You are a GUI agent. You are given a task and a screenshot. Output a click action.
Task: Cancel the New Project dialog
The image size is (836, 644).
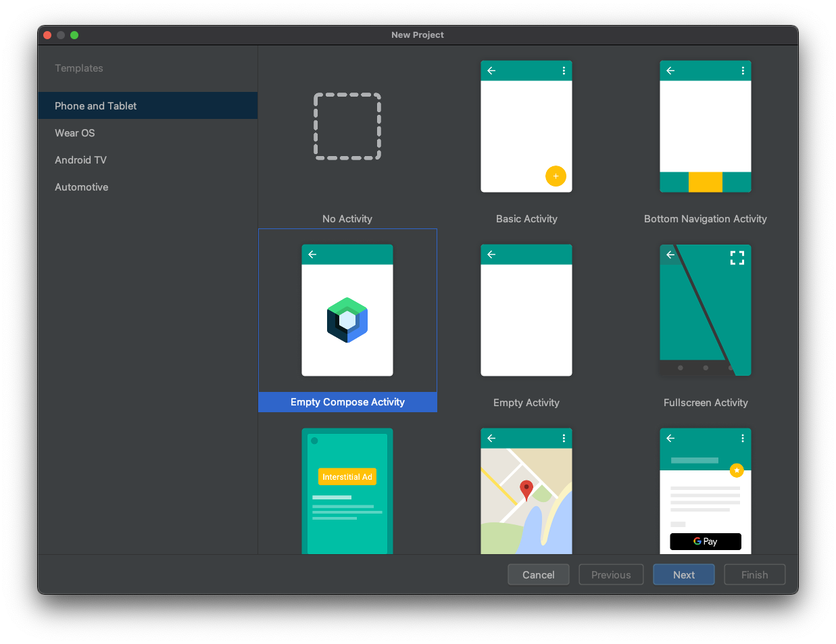click(x=538, y=575)
